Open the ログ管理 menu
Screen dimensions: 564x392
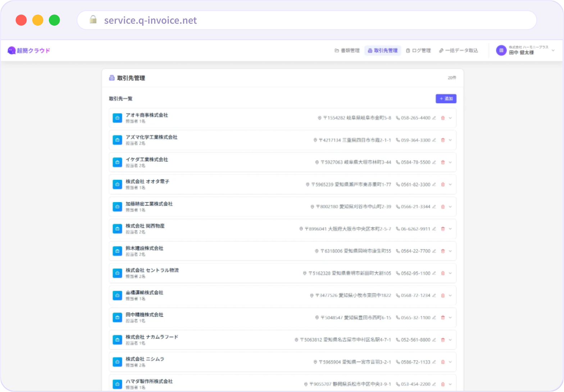pyautogui.click(x=418, y=51)
